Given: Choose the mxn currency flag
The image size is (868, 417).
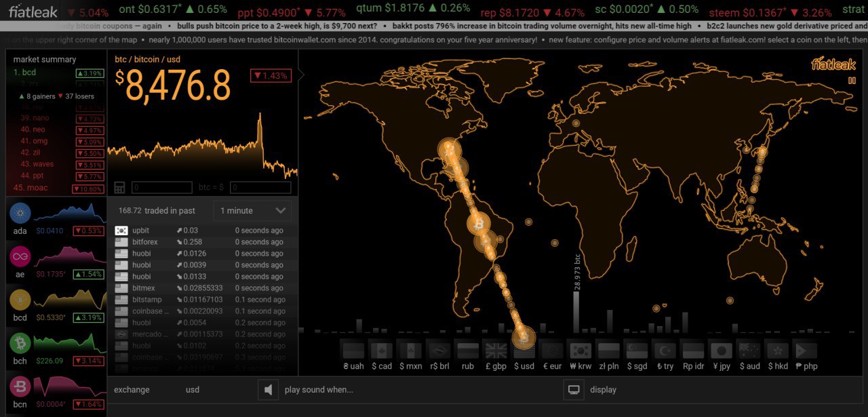Looking at the screenshot, I should click(x=410, y=351).
